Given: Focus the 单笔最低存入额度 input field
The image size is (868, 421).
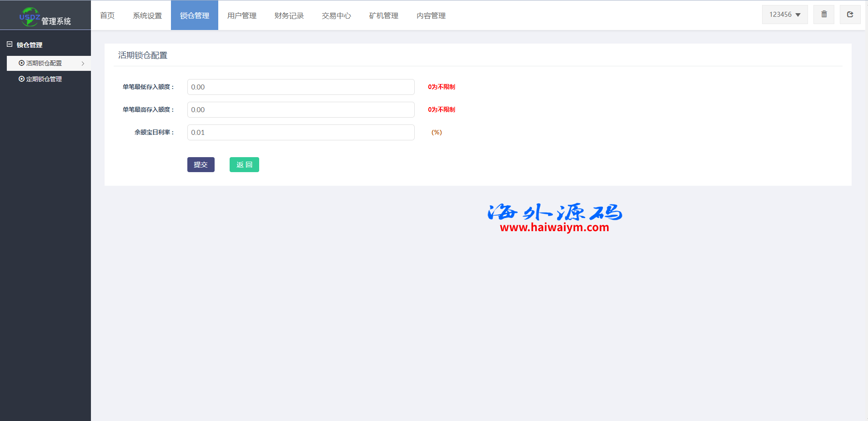Looking at the screenshot, I should click(x=301, y=87).
